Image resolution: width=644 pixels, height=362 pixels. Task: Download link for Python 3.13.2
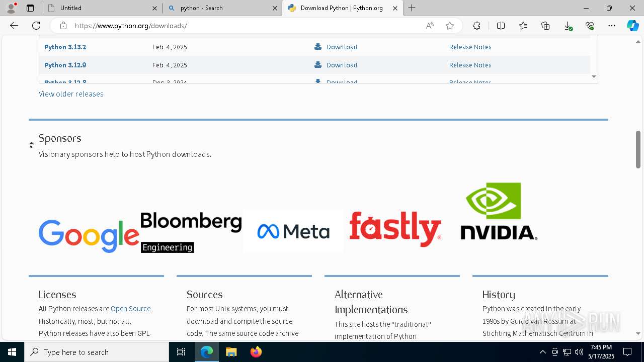click(x=342, y=47)
